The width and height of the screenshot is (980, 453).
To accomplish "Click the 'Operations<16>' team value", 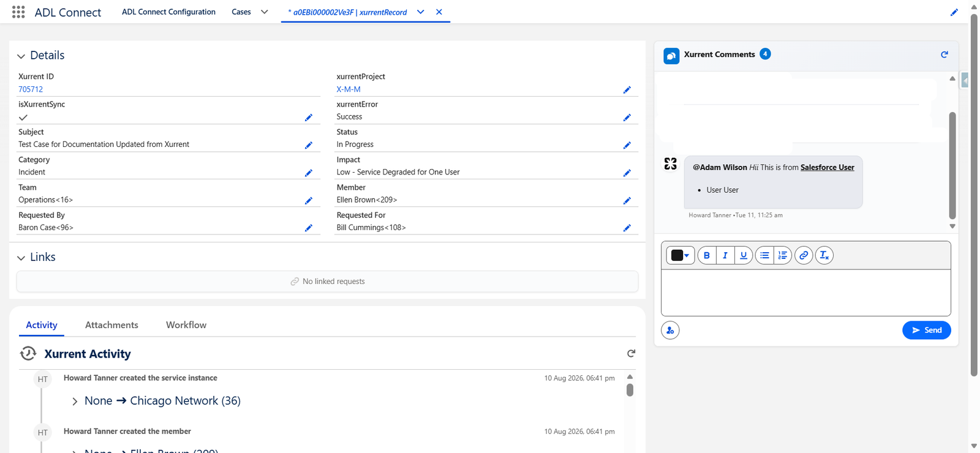I will tap(46, 200).
